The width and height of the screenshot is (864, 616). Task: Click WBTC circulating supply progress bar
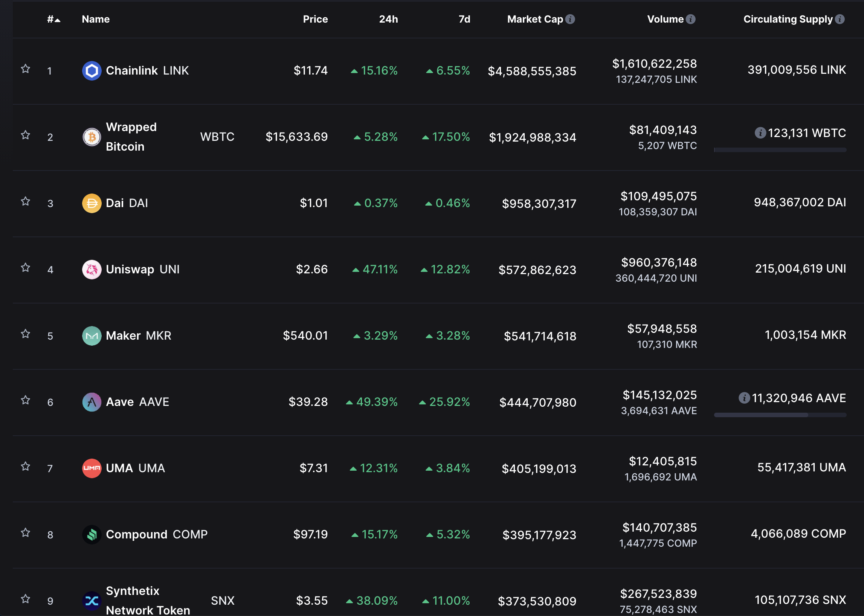780,150
